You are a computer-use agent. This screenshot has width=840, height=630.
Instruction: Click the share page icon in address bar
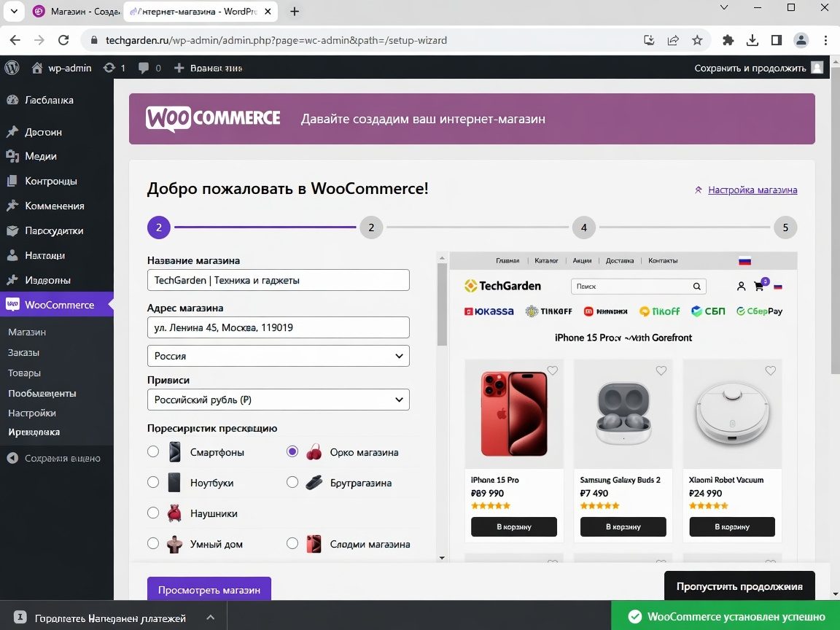click(673, 40)
